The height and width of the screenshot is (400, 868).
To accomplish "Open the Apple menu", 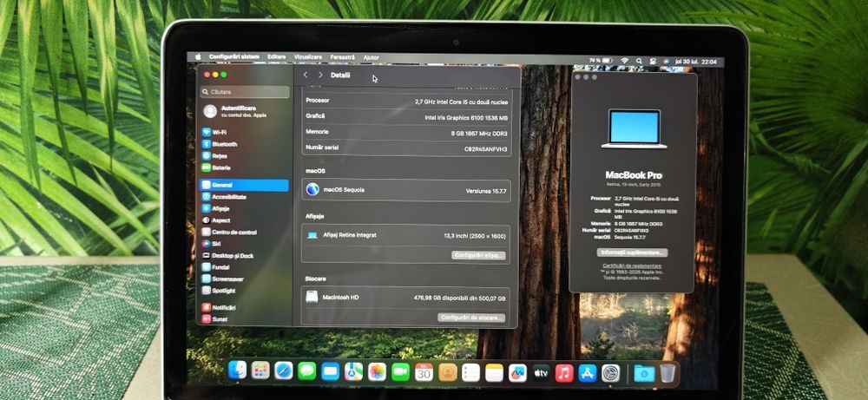I will (x=198, y=57).
